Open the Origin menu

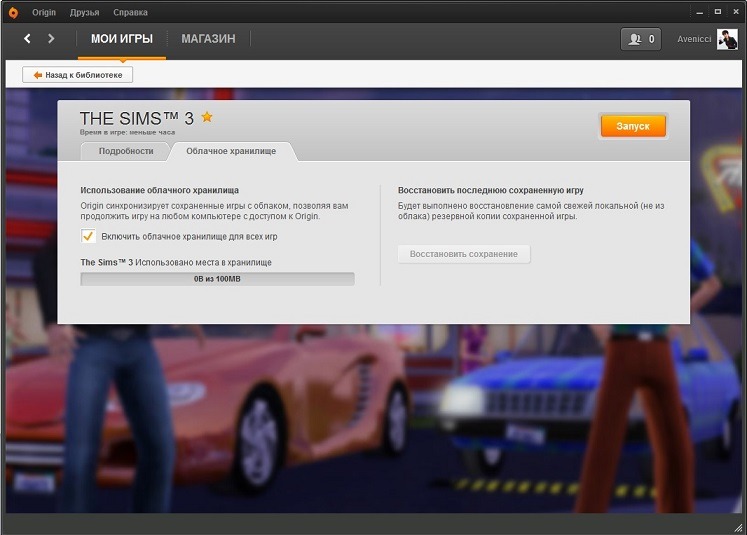[44, 12]
